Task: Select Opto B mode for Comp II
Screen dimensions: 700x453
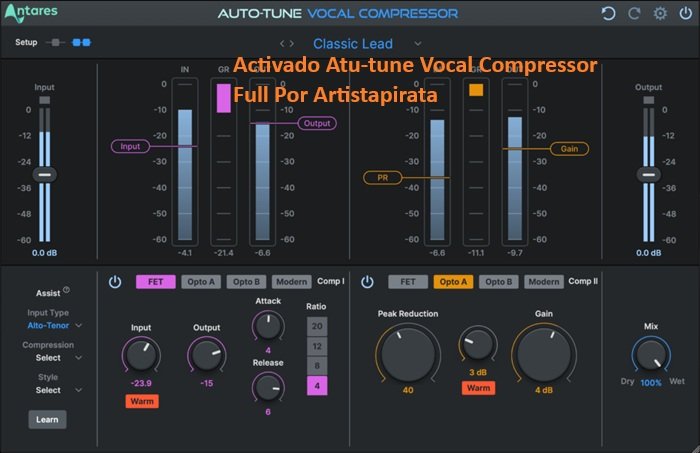Action: coord(499,282)
